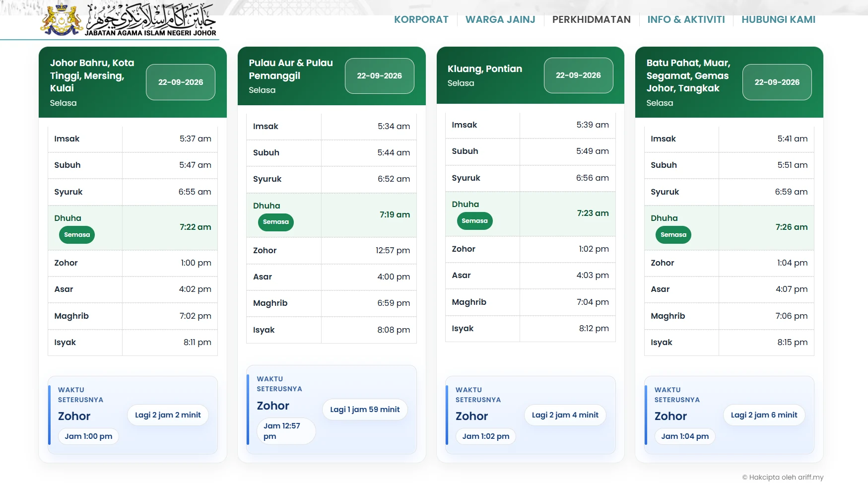Image resolution: width=868 pixels, height=491 pixels.
Task: Click Semasa badge in Batu Pahat card
Action: [x=673, y=235]
